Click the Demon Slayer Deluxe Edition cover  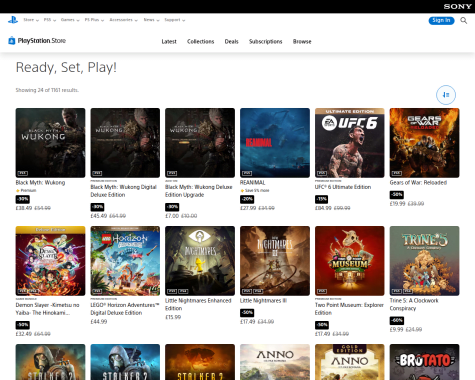tap(50, 261)
